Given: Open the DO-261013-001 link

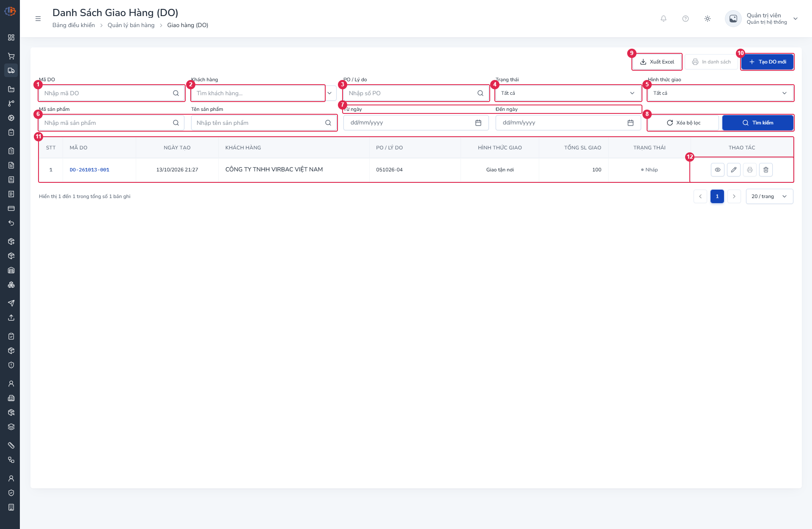Looking at the screenshot, I should coord(90,170).
